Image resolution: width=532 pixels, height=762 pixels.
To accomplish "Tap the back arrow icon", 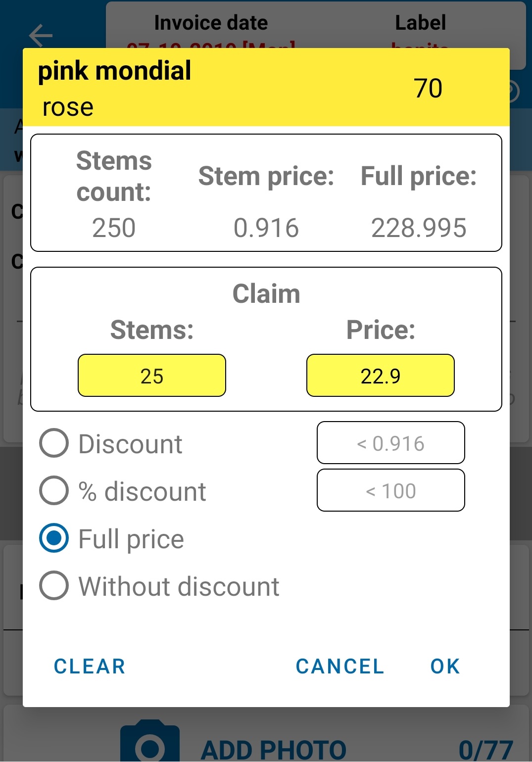I will [41, 35].
